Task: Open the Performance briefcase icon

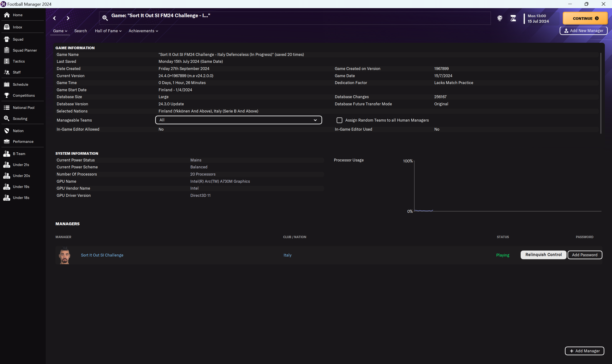Action: pos(7,142)
